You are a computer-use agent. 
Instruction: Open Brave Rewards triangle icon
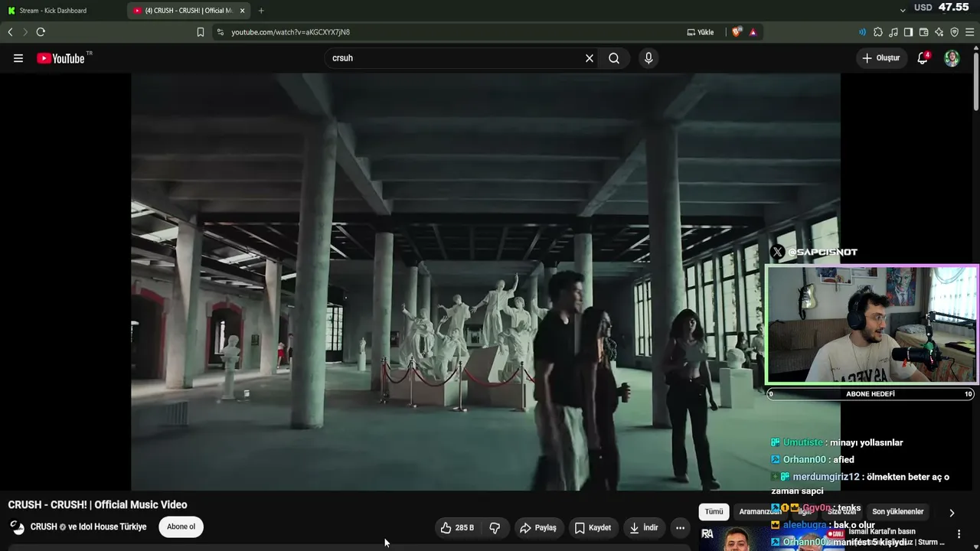pos(753,32)
